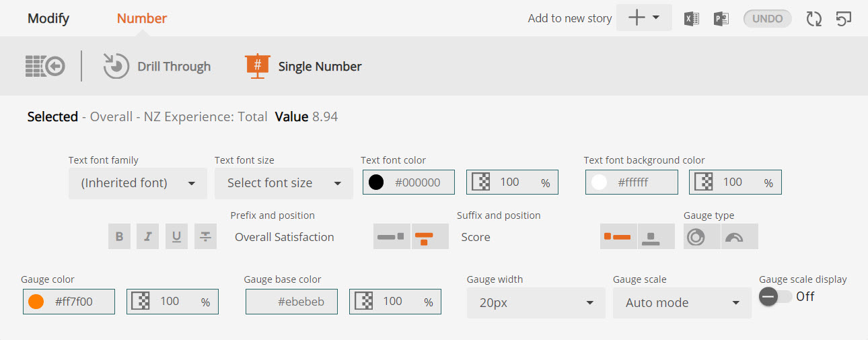868x340 pixels.
Task: Click the white text background color swatch
Action: 599,182
